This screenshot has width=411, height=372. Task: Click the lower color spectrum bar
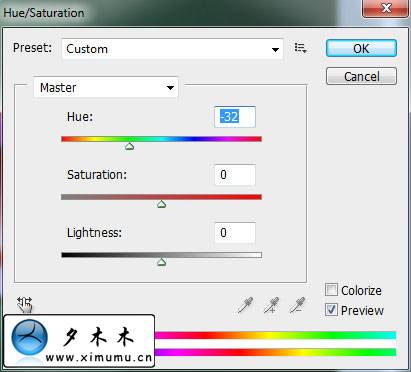(275, 352)
